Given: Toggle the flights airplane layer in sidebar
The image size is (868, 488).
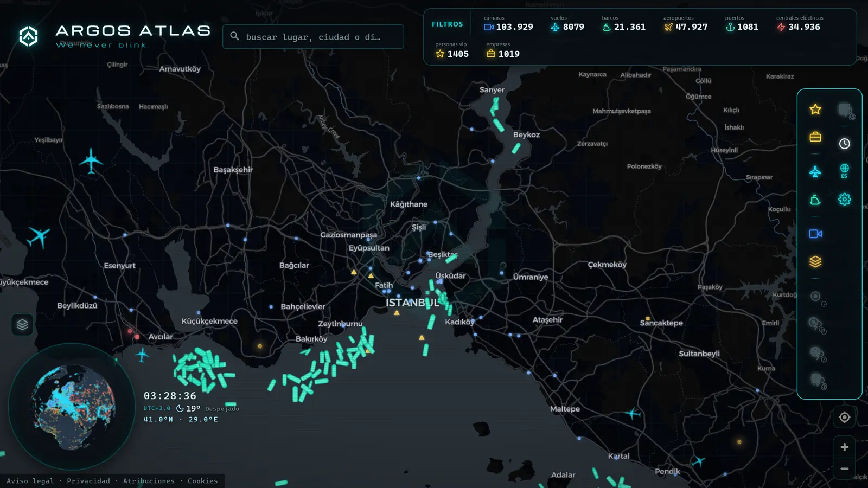Looking at the screenshot, I should (x=815, y=172).
